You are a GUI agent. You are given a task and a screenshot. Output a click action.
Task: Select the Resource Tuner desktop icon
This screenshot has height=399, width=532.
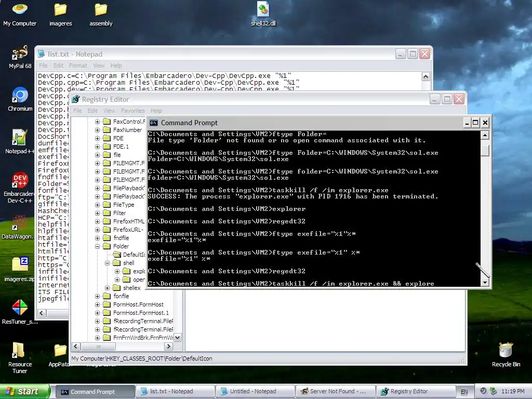pos(20,357)
